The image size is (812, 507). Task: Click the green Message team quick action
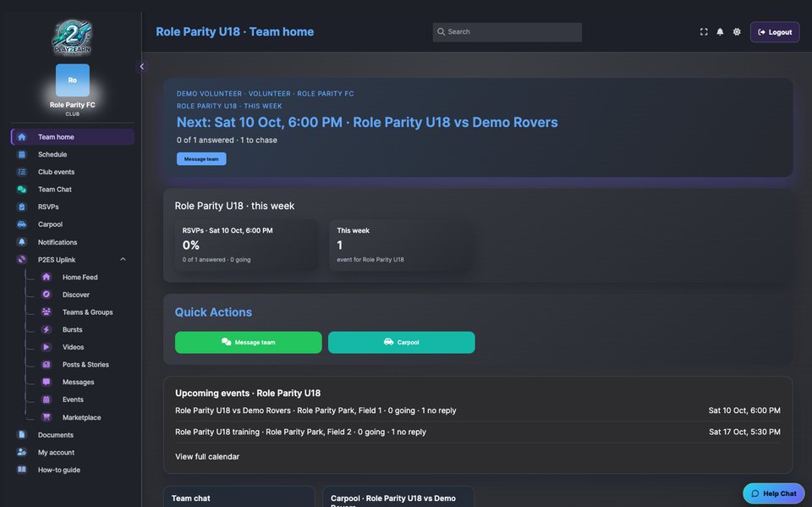click(x=248, y=343)
